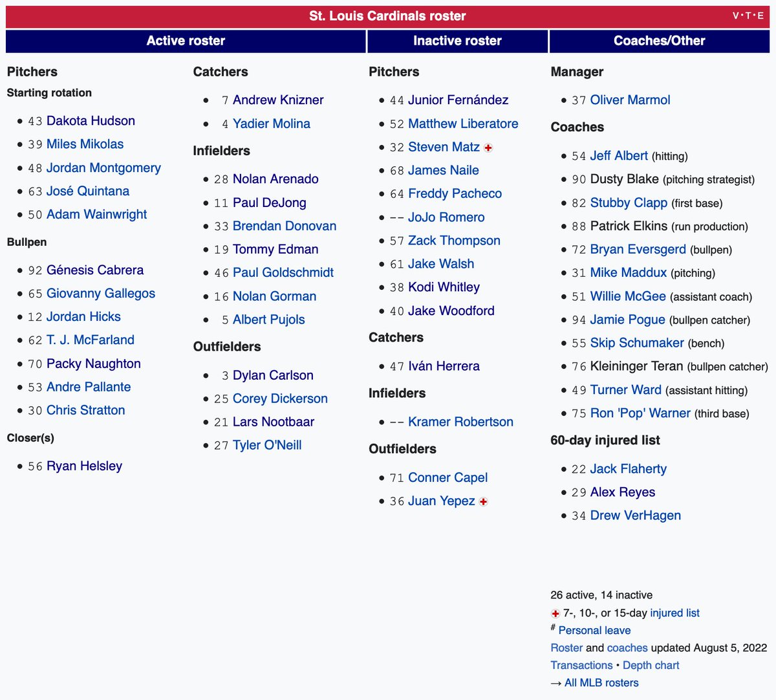
Task: Open Junior Fernández page
Action: pyautogui.click(x=458, y=100)
